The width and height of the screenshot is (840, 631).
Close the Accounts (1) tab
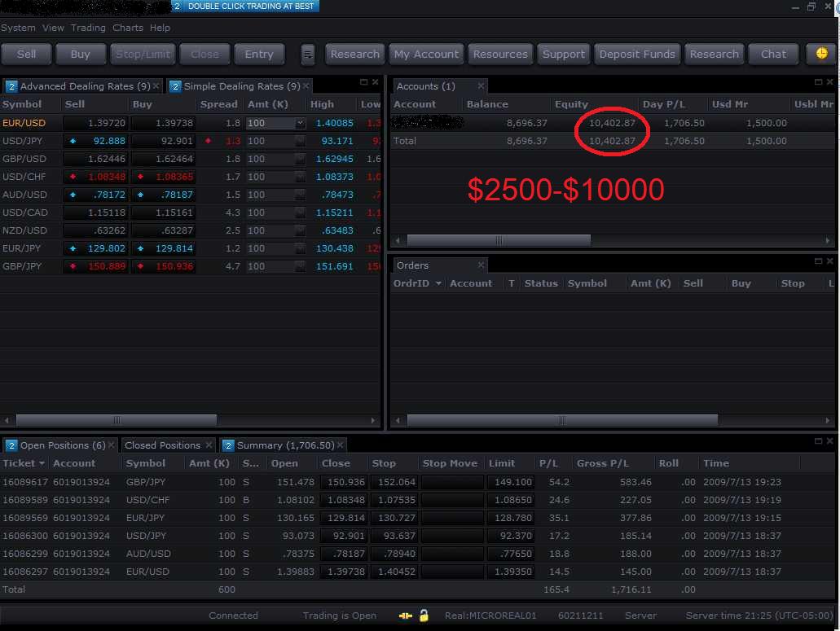click(481, 85)
